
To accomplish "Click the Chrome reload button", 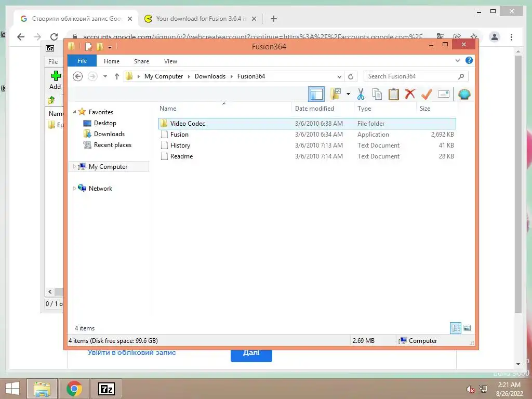I will coord(54,37).
